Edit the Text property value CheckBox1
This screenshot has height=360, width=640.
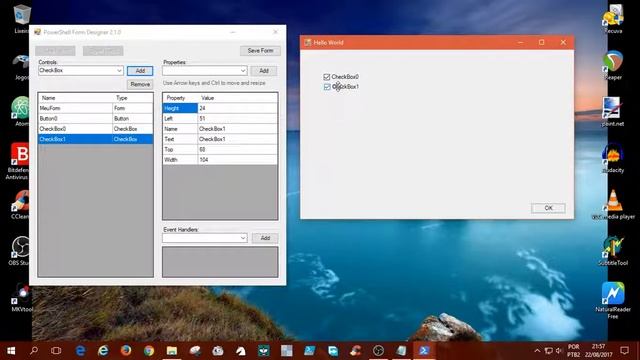click(237, 139)
